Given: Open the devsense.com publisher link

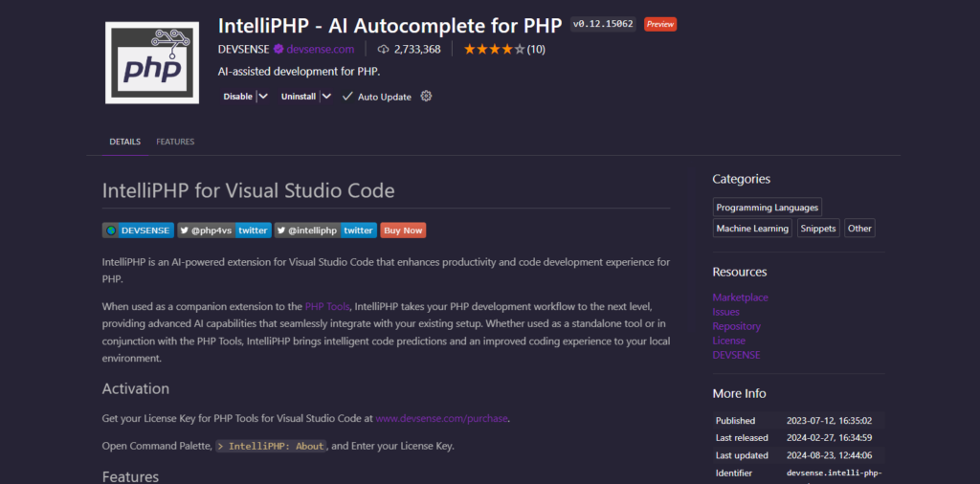Looking at the screenshot, I should [320, 49].
